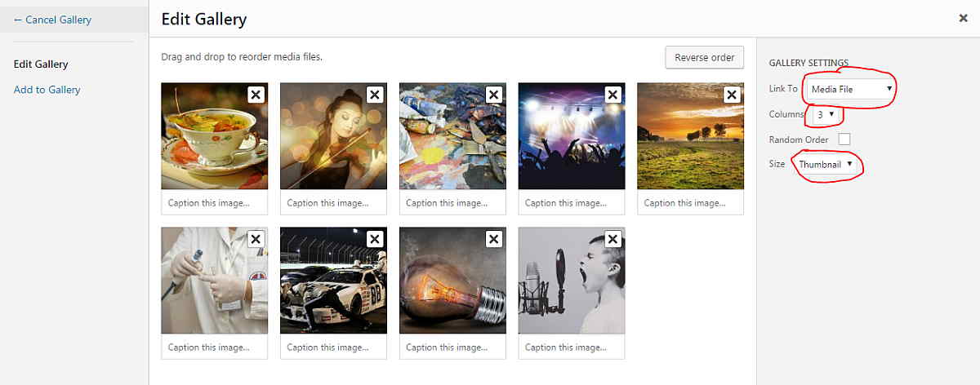The height and width of the screenshot is (385, 980).
Task: Remove the violinist image from gallery
Action: [375, 95]
